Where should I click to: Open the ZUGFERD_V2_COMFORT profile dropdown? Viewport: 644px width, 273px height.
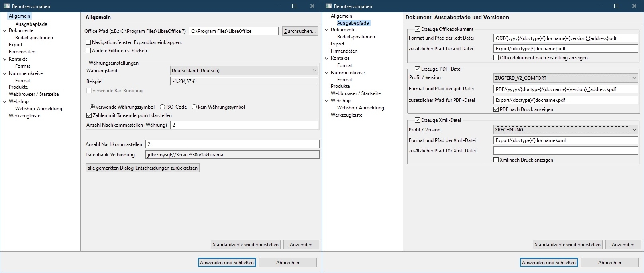pyautogui.click(x=565, y=78)
